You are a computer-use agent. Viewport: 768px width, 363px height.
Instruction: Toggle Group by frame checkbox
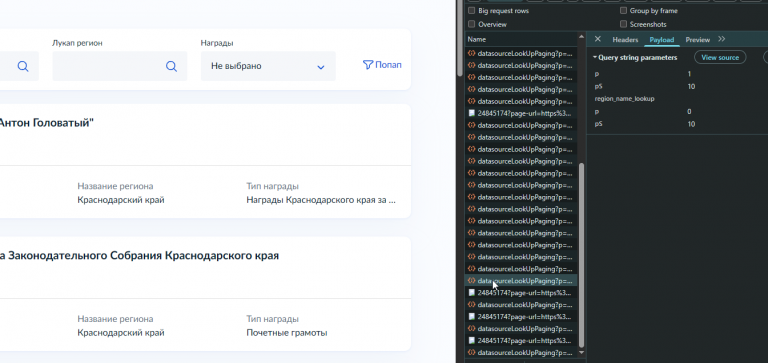pyautogui.click(x=624, y=11)
